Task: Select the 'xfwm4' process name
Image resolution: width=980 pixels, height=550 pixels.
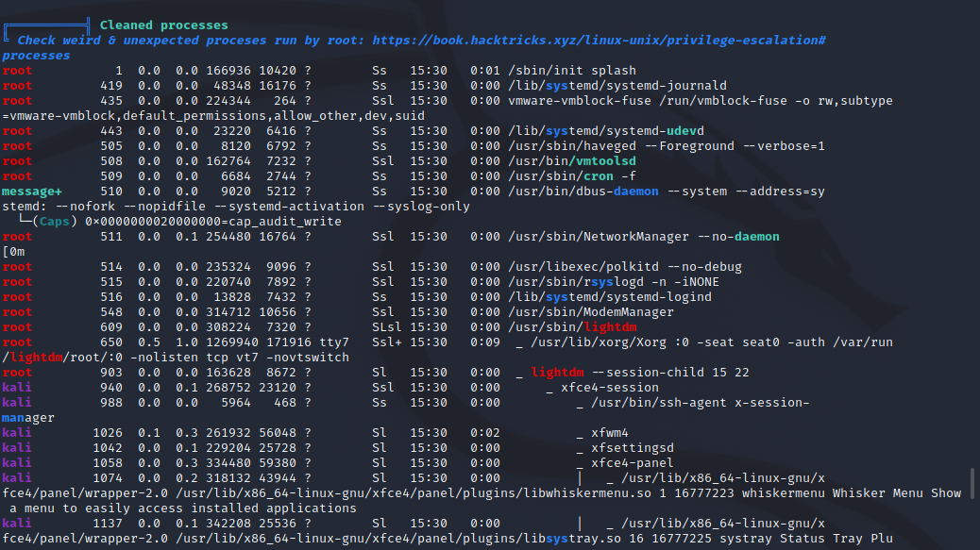Action: (x=609, y=433)
